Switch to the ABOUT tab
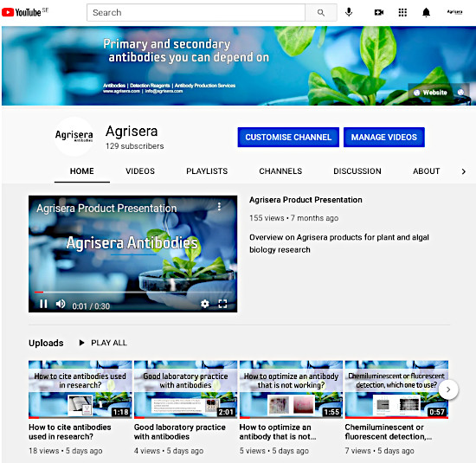 426,171
